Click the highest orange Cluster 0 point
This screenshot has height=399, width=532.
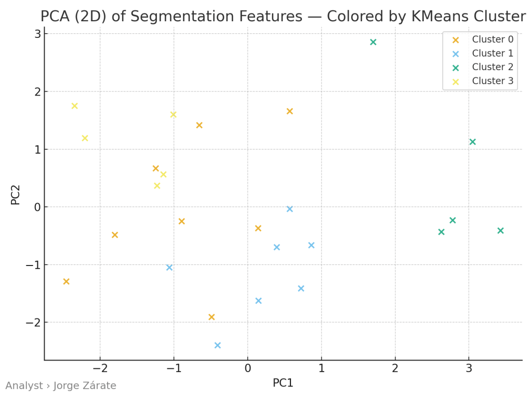pos(290,111)
